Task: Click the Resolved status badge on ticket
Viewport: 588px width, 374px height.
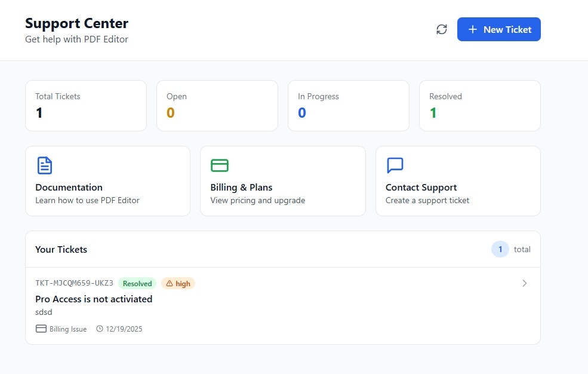Action: 137,284
